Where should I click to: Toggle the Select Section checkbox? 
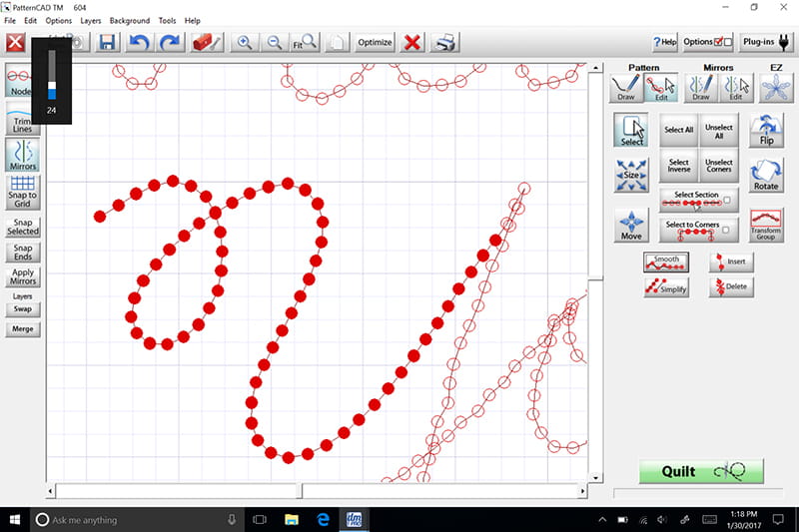(x=726, y=201)
